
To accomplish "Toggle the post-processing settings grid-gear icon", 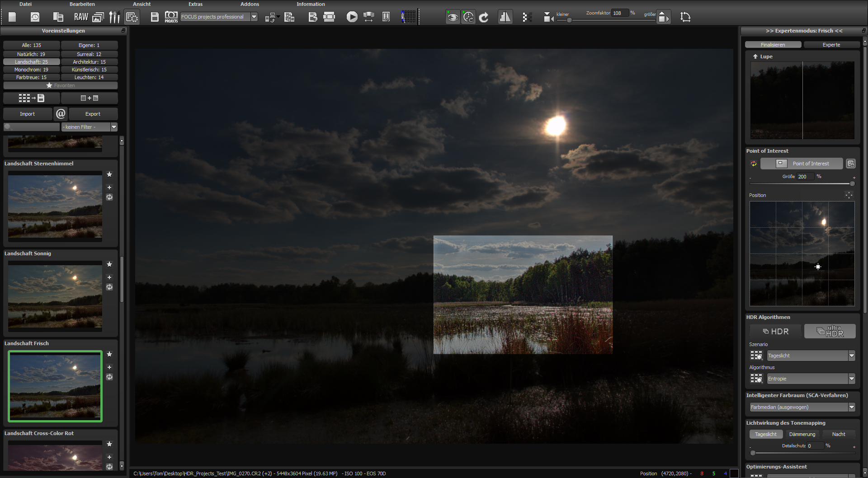I will pos(132,17).
